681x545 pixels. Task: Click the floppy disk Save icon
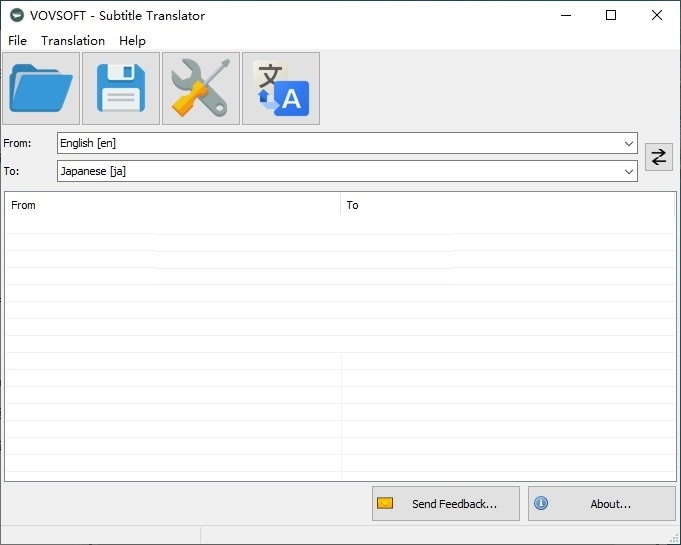tap(121, 89)
